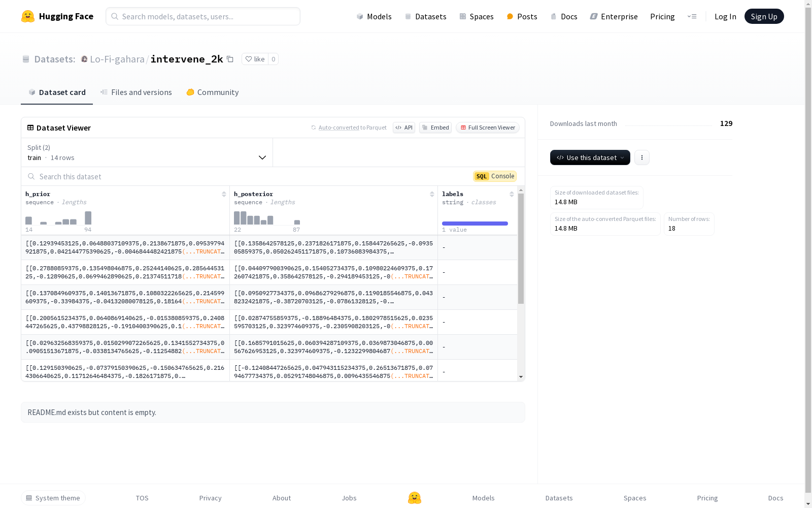Click the labels class distribution bar
The width and height of the screenshot is (812, 508).
[x=475, y=224]
